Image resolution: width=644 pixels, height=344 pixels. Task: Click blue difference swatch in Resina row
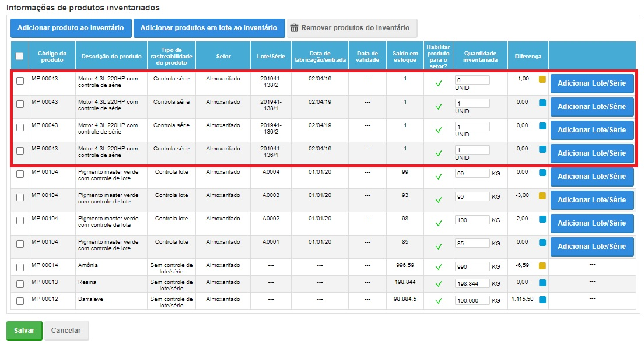[x=542, y=283]
